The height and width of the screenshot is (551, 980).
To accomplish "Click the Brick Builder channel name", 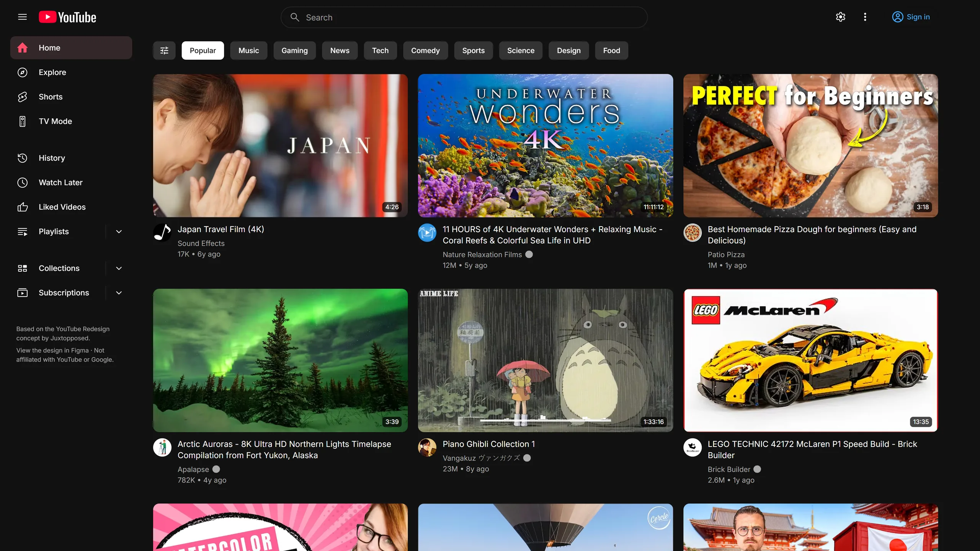I will [729, 469].
